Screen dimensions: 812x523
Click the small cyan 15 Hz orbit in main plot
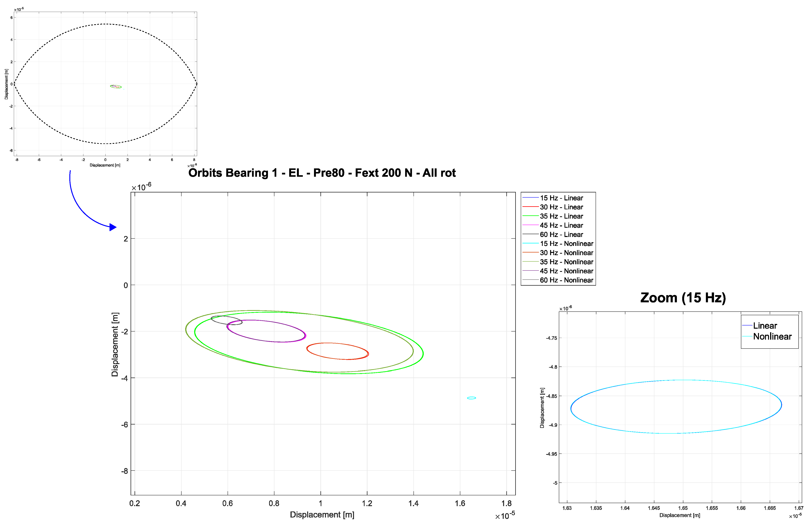tap(471, 398)
